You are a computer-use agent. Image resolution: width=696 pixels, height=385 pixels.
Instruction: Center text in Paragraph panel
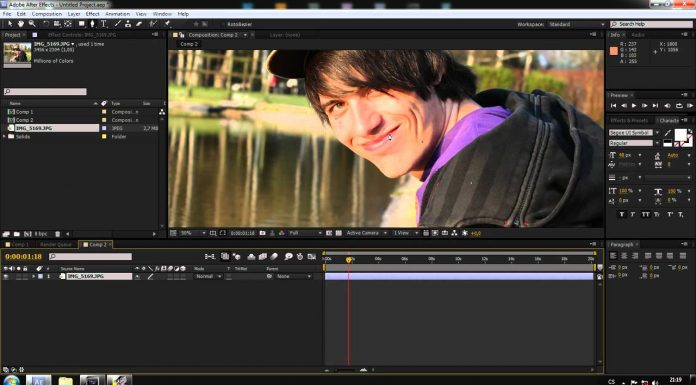(624, 256)
